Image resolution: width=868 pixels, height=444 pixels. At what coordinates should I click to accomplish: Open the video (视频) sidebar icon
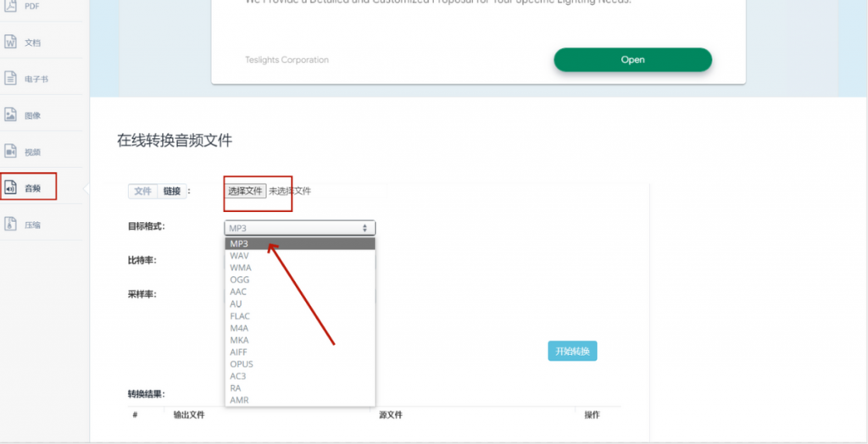[x=10, y=151]
